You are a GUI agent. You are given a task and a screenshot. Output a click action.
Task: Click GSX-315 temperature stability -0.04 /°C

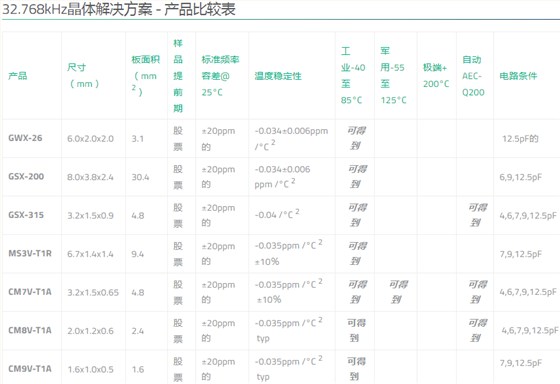(x=277, y=214)
